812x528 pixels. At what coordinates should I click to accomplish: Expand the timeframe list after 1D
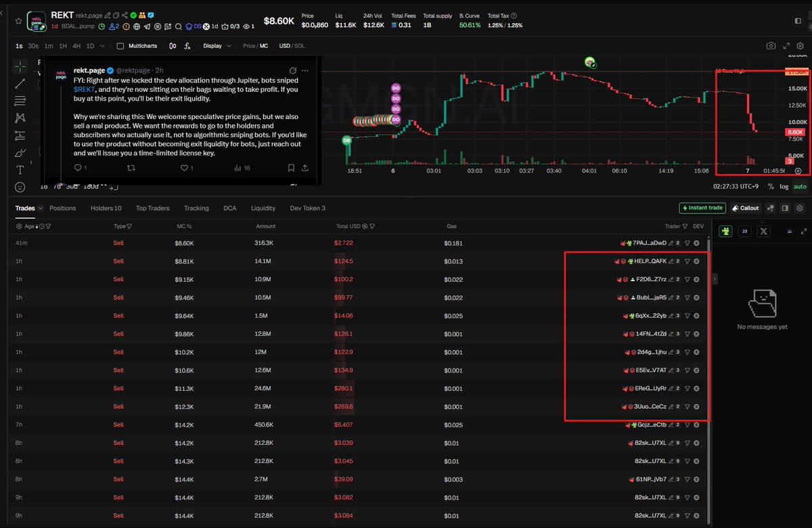(101, 46)
